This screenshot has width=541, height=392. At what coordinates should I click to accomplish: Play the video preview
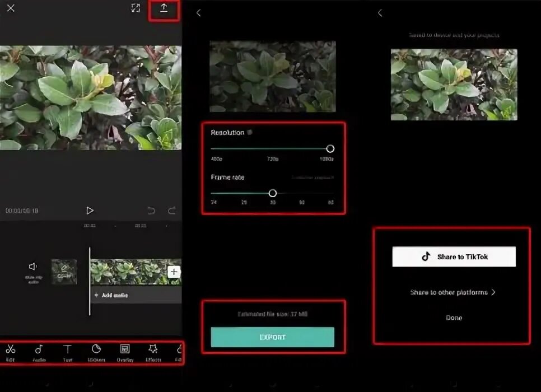point(90,210)
